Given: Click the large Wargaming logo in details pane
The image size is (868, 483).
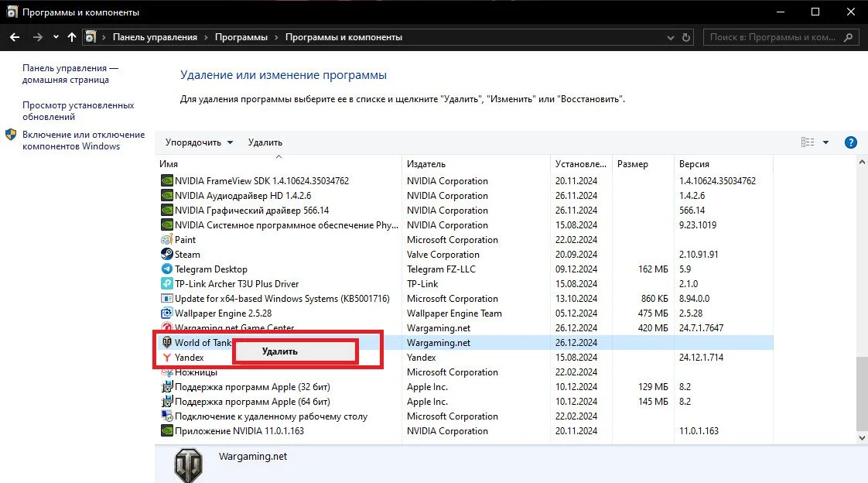Looking at the screenshot, I should 188,465.
